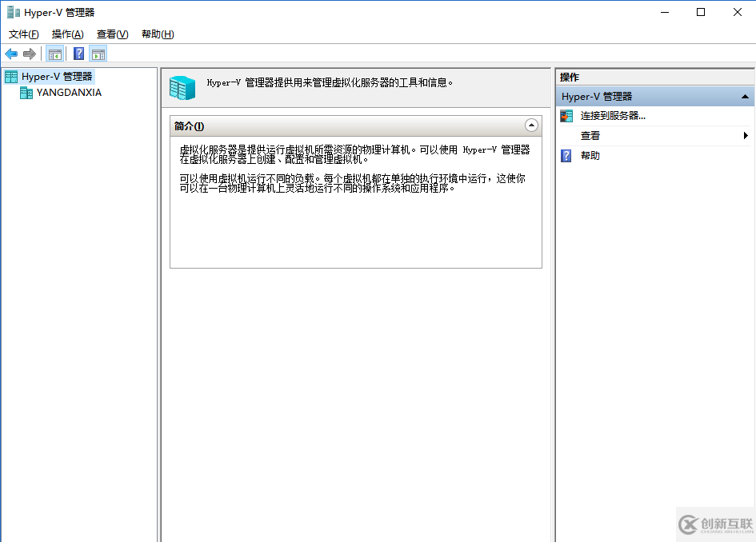Click 连接到服务器... action link

[613, 116]
